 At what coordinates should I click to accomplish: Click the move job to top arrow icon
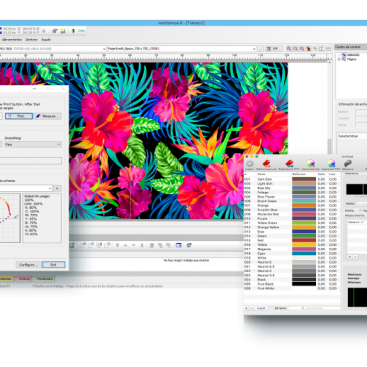click(117, 245)
